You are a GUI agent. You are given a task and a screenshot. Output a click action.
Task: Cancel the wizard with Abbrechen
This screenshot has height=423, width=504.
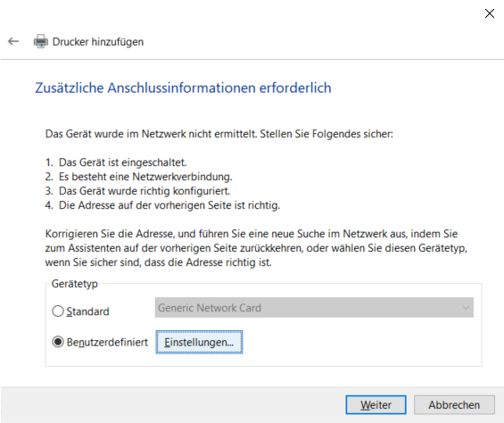click(x=454, y=404)
